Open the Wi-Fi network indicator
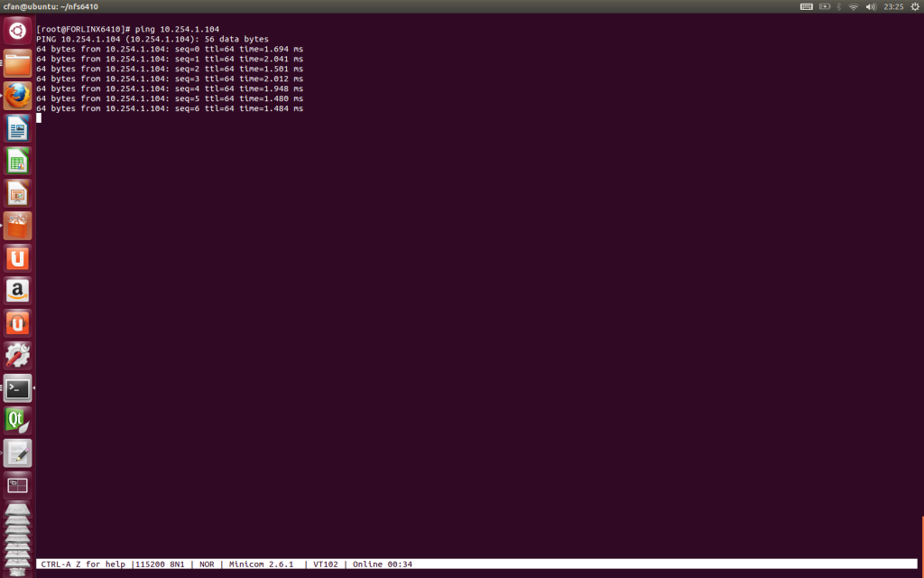 (x=854, y=6)
